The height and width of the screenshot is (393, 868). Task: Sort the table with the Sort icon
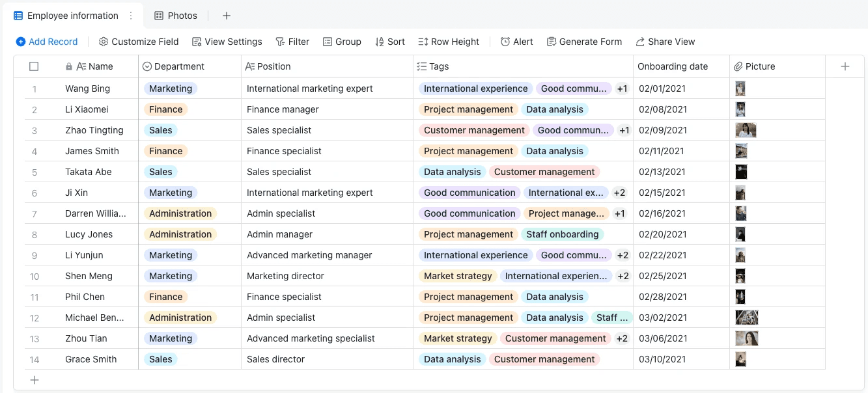click(389, 41)
